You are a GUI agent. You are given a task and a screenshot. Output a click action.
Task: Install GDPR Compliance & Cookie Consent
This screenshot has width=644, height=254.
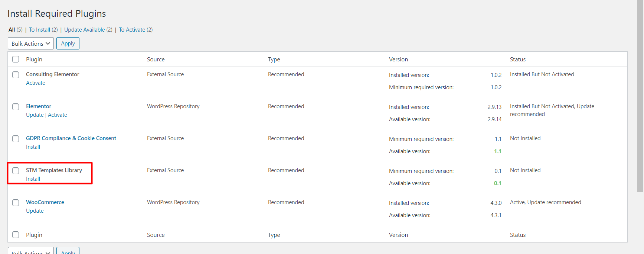click(x=33, y=147)
